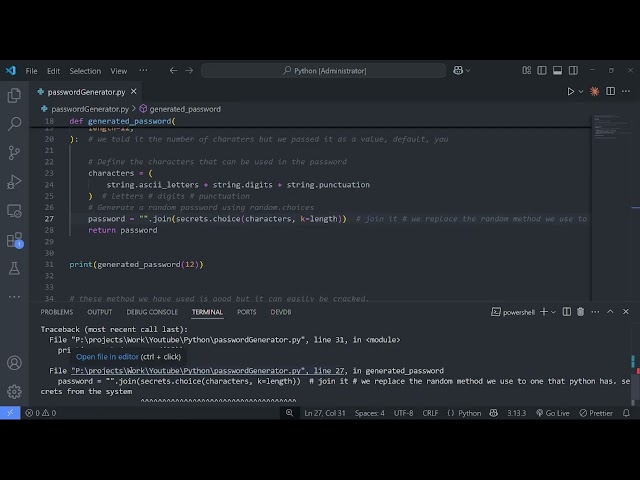
Task: Go back with the left arrow
Action: pos(173,71)
